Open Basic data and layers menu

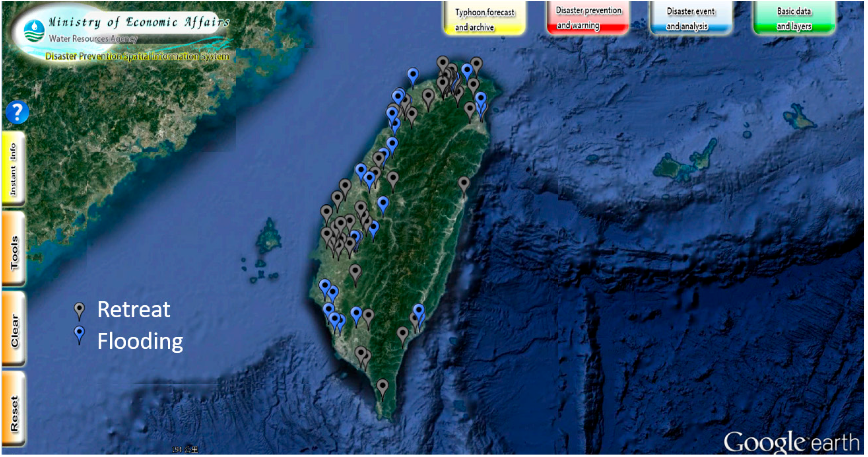794,19
